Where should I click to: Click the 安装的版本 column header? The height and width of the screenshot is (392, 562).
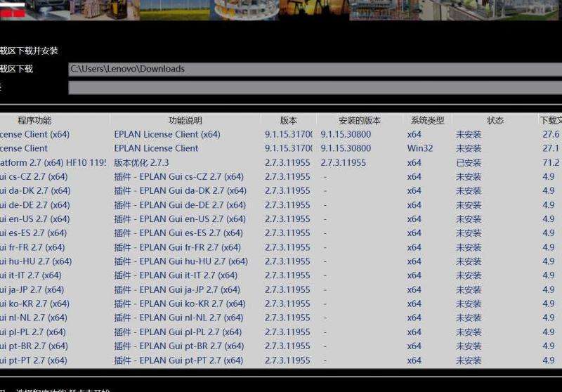[x=360, y=120]
